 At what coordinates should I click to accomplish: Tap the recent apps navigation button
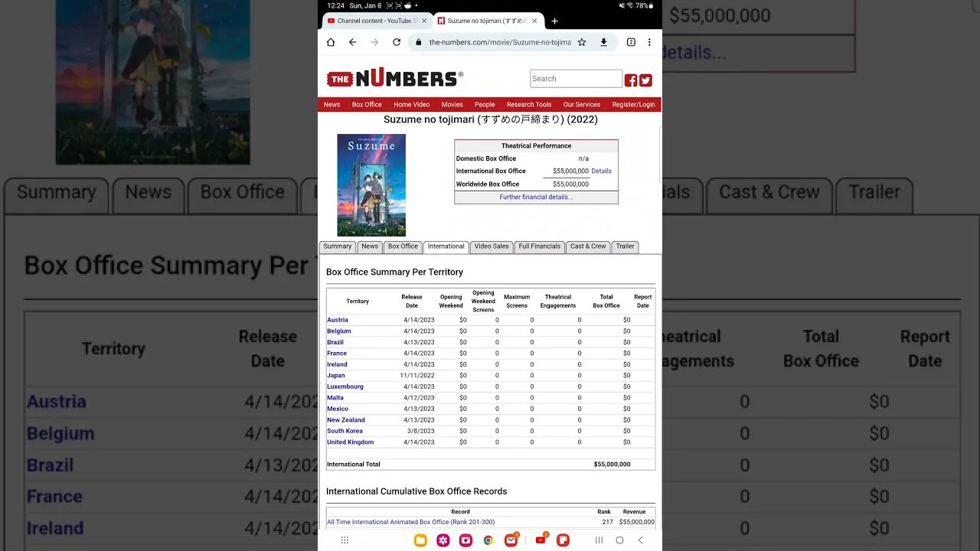[x=599, y=540]
